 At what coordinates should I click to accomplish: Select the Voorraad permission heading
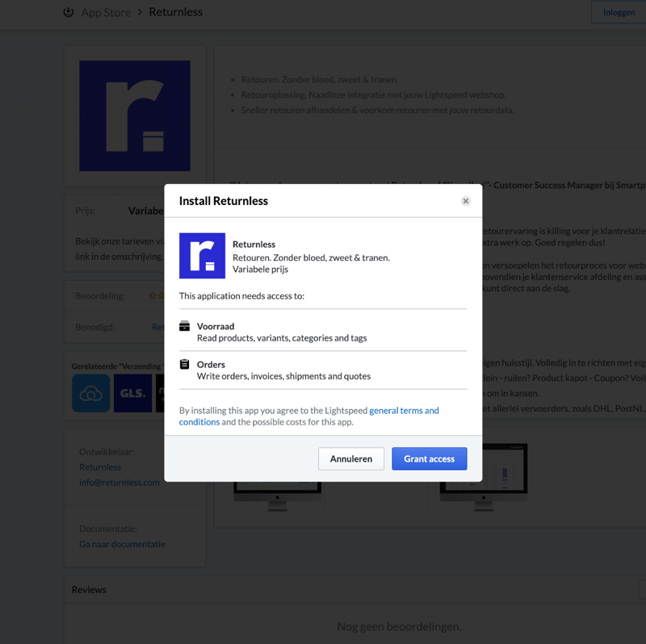[216, 326]
